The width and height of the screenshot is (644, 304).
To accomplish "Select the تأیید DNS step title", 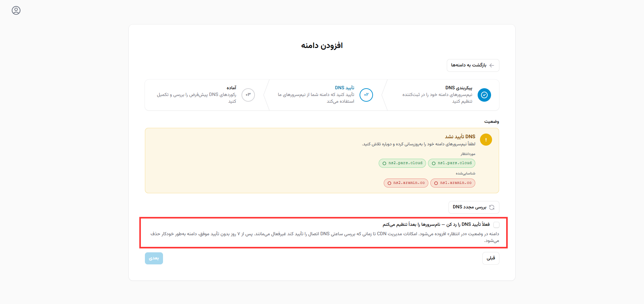I will click(344, 88).
